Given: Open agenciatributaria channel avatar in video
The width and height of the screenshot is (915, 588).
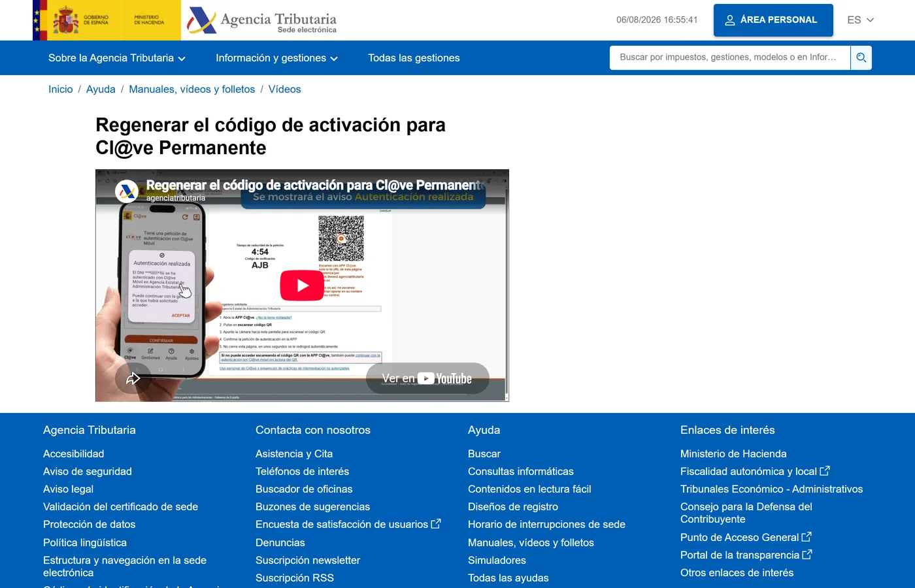Looking at the screenshot, I should pyautogui.click(x=127, y=191).
